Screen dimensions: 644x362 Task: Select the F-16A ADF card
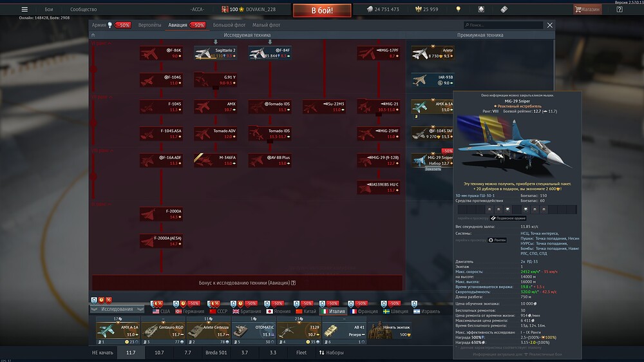pos(161,160)
